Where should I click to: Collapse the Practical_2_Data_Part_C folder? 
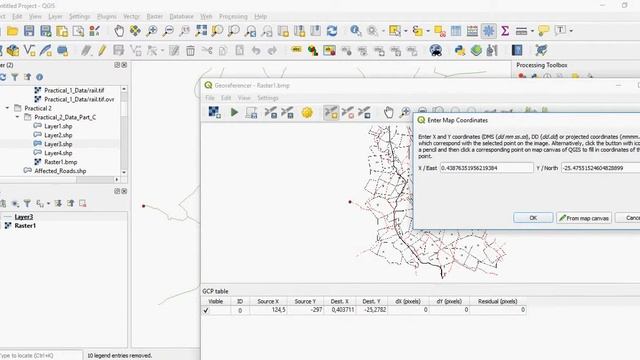17,117
